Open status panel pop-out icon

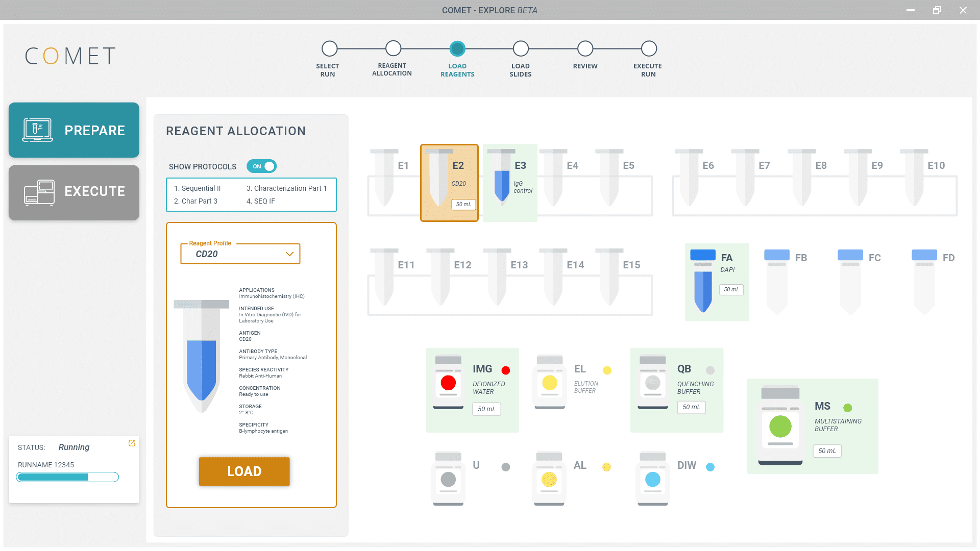132,443
